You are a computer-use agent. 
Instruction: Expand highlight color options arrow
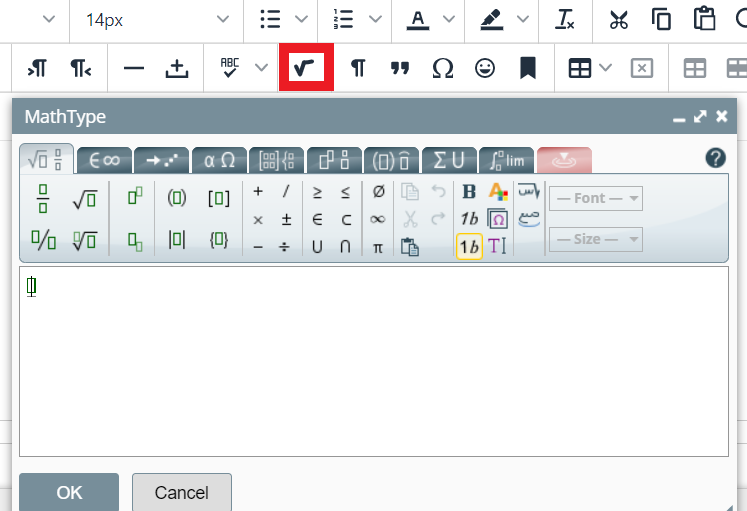coord(523,20)
